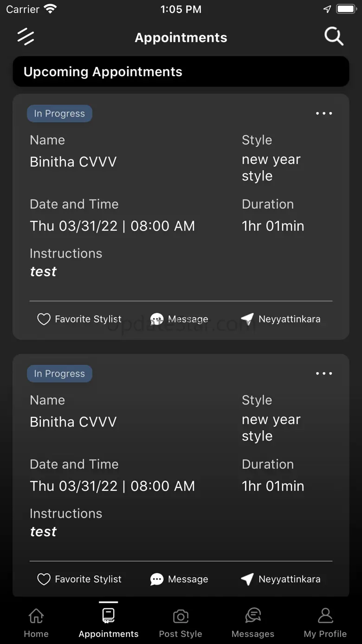Screen dimensions: 362x644
Task: Click In Progress badge on second card
Action: (x=59, y=374)
